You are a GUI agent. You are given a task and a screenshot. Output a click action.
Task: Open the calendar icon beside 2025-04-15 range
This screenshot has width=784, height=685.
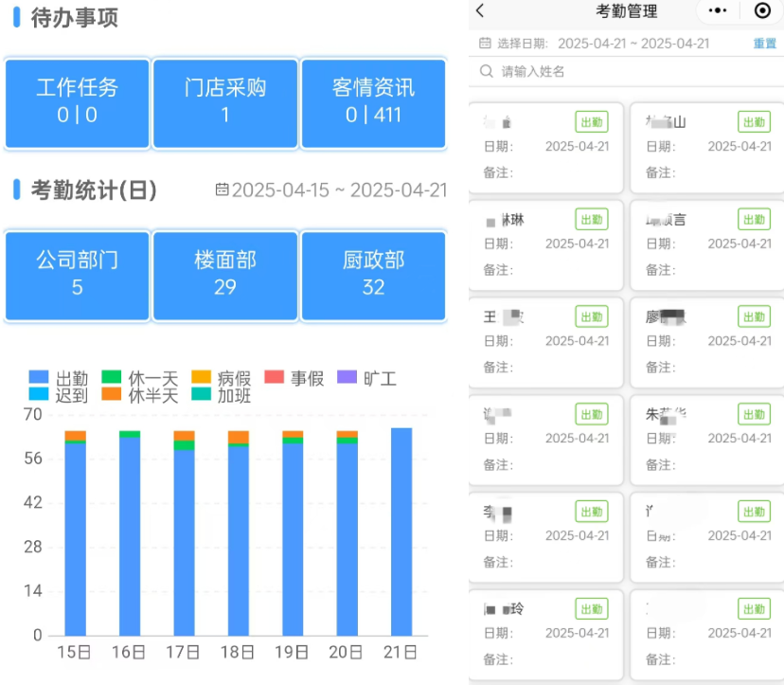(222, 189)
